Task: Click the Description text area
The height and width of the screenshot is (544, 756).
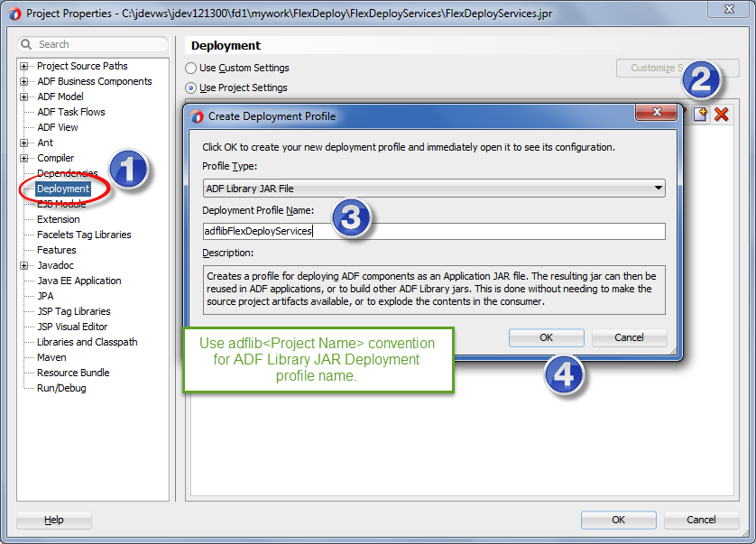Action: [x=434, y=290]
